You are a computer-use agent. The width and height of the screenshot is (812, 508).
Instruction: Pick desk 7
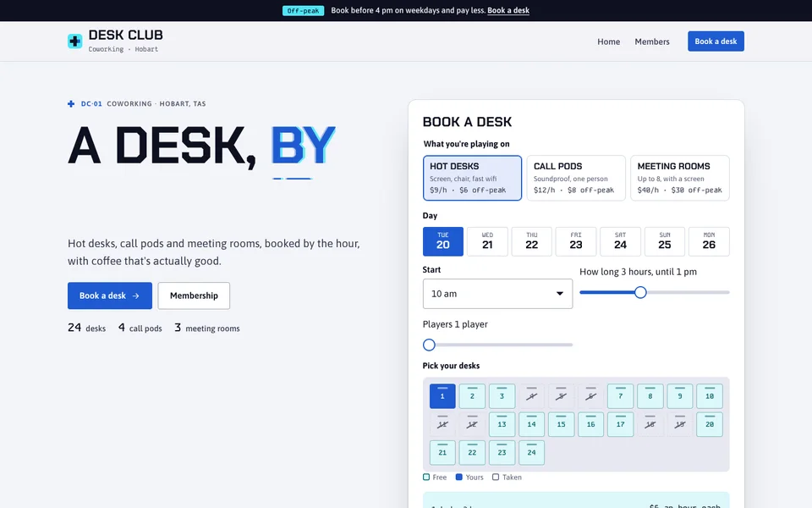point(620,396)
